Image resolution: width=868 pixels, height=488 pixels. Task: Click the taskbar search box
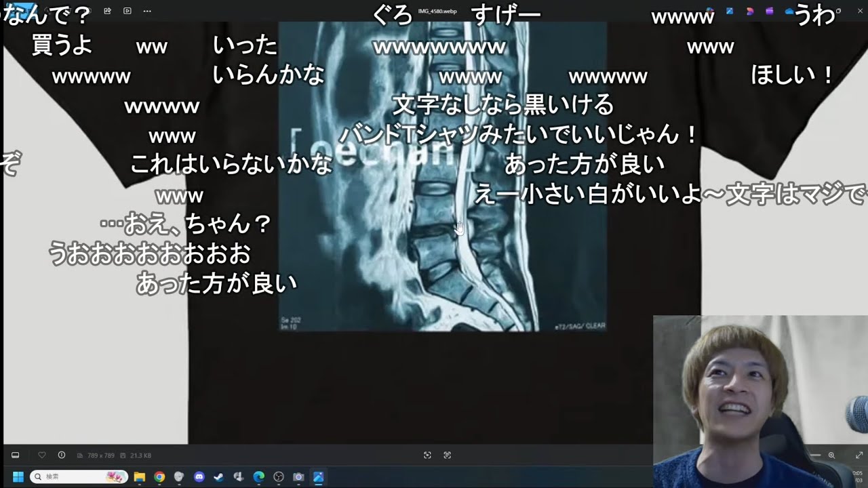tap(79, 477)
